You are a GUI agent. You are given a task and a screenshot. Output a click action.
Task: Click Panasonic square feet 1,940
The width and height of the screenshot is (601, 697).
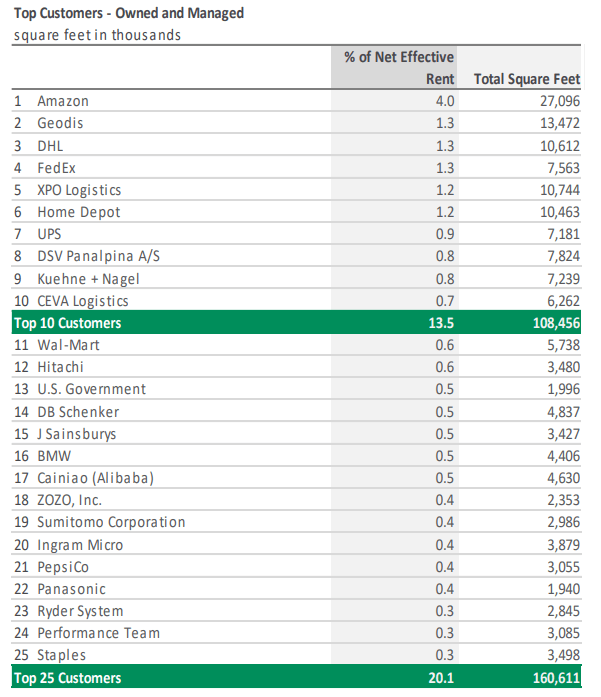coord(564,589)
